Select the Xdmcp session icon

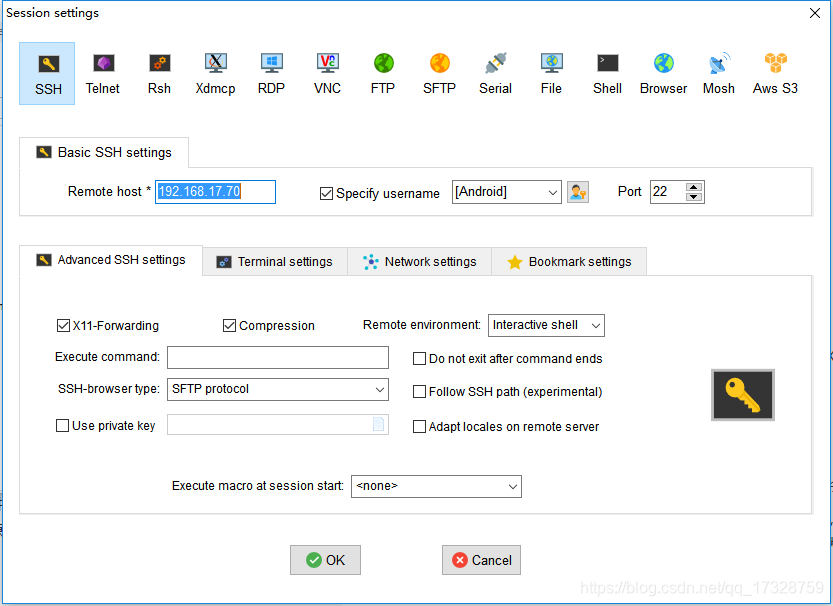pyautogui.click(x=215, y=73)
